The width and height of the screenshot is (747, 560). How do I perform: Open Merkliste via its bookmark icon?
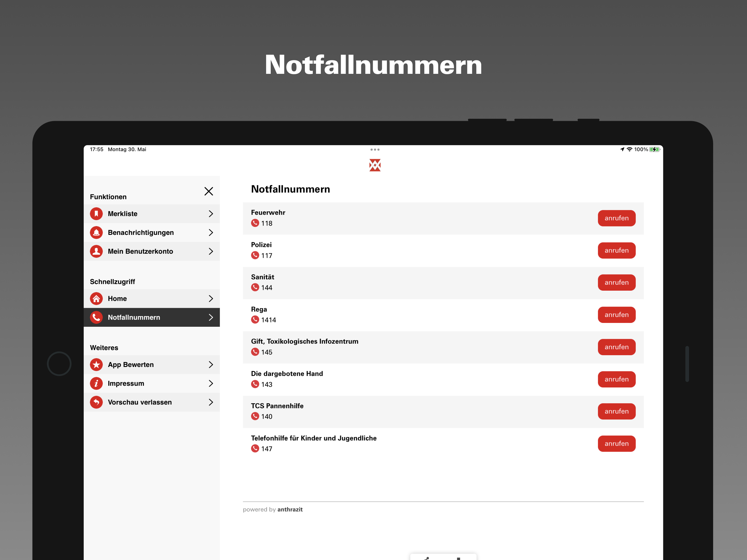96,214
